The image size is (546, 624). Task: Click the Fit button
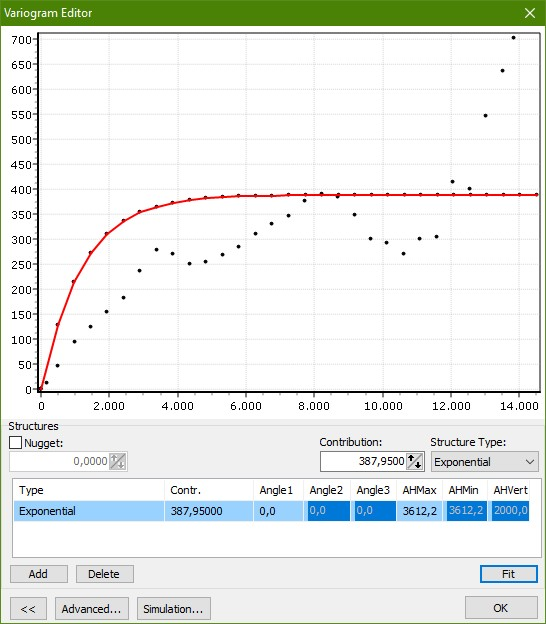point(509,574)
